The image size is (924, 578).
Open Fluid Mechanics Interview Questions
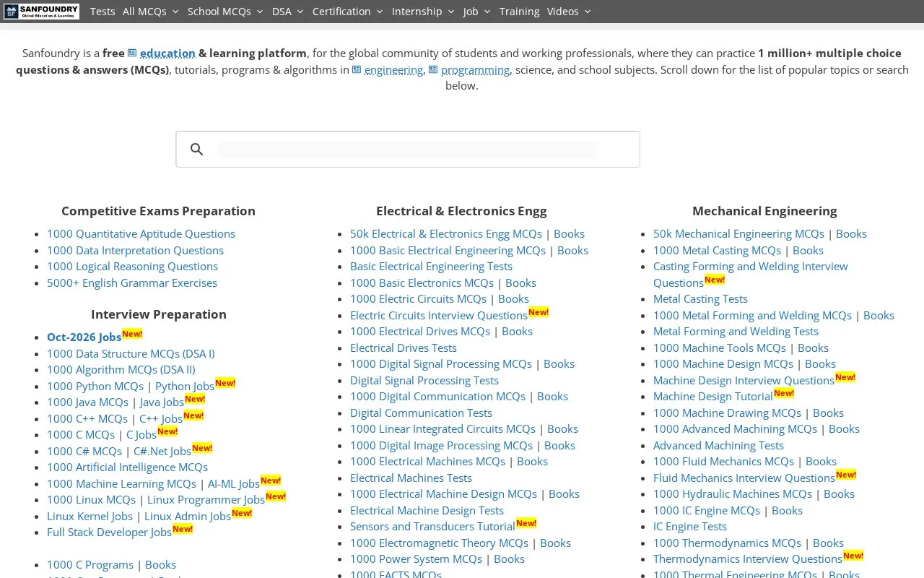(744, 478)
